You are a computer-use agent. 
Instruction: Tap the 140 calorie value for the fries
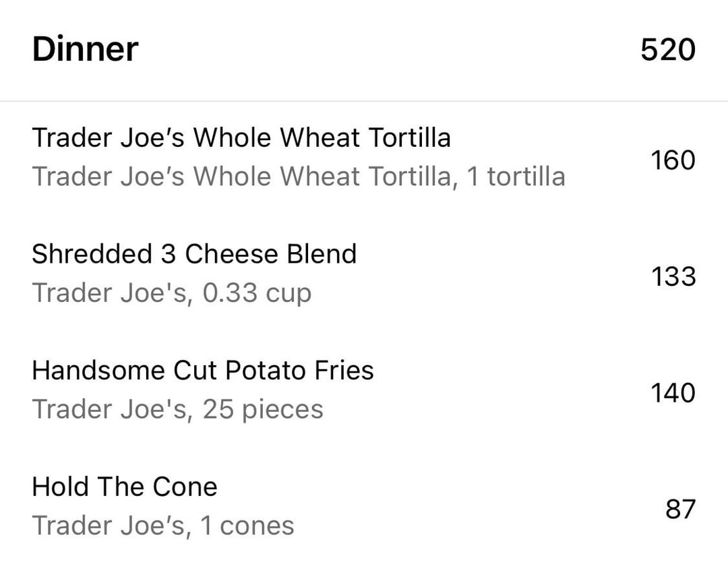click(x=672, y=392)
